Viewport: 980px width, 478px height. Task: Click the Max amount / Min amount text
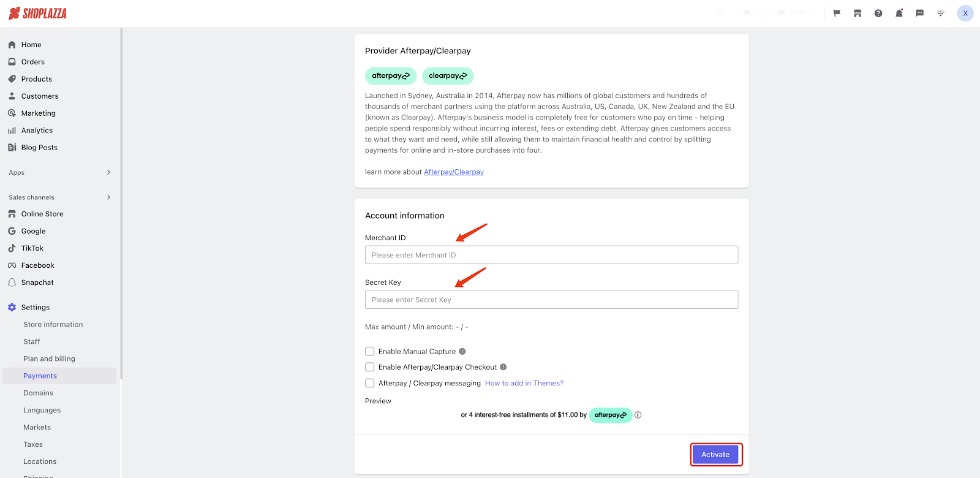tap(417, 327)
